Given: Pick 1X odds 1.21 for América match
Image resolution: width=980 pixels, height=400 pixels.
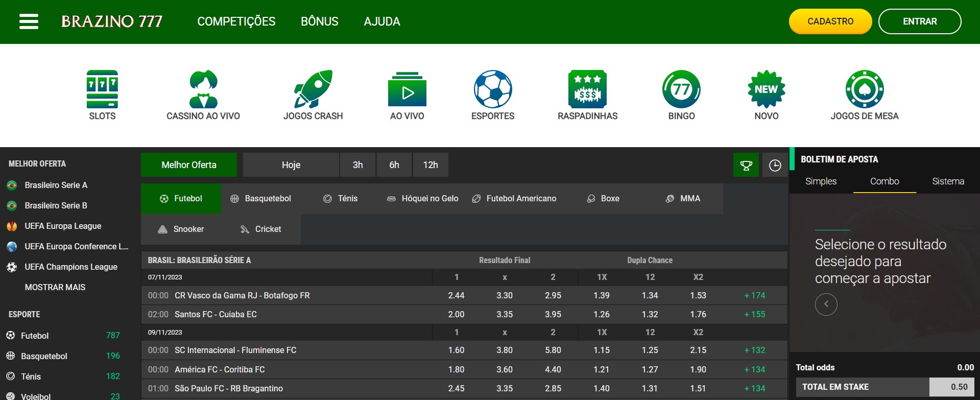Looking at the screenshot, I should [602, 369].
